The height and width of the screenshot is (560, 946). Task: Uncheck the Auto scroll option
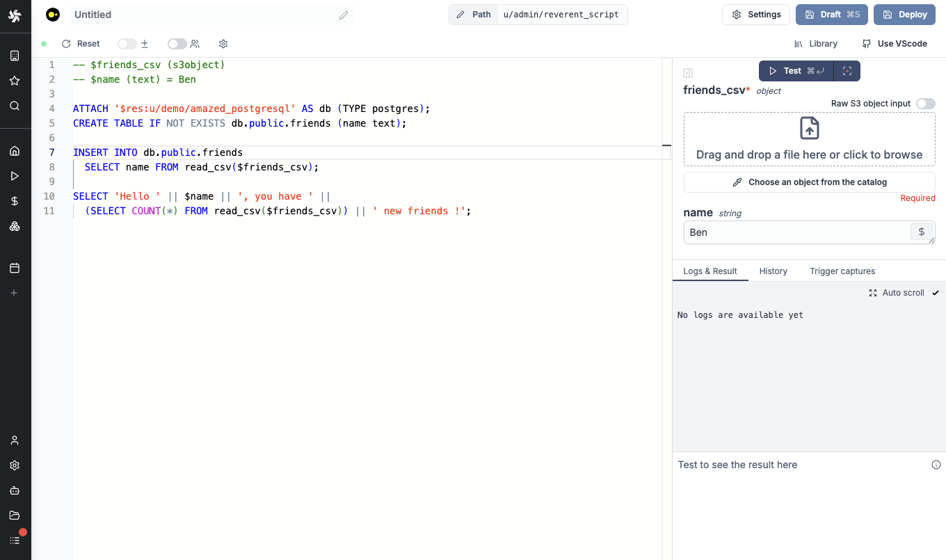[936, 292]
